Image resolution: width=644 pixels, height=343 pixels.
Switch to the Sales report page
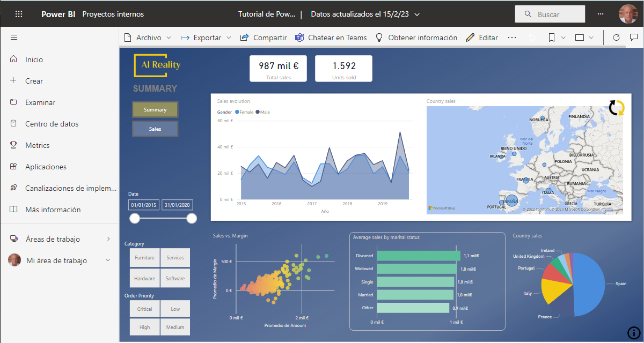point(155,129)
